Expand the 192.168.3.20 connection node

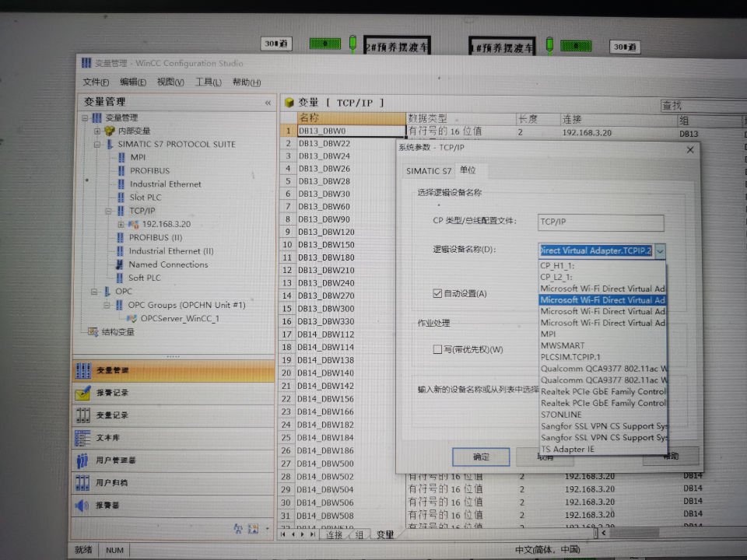tap(121, 224)
